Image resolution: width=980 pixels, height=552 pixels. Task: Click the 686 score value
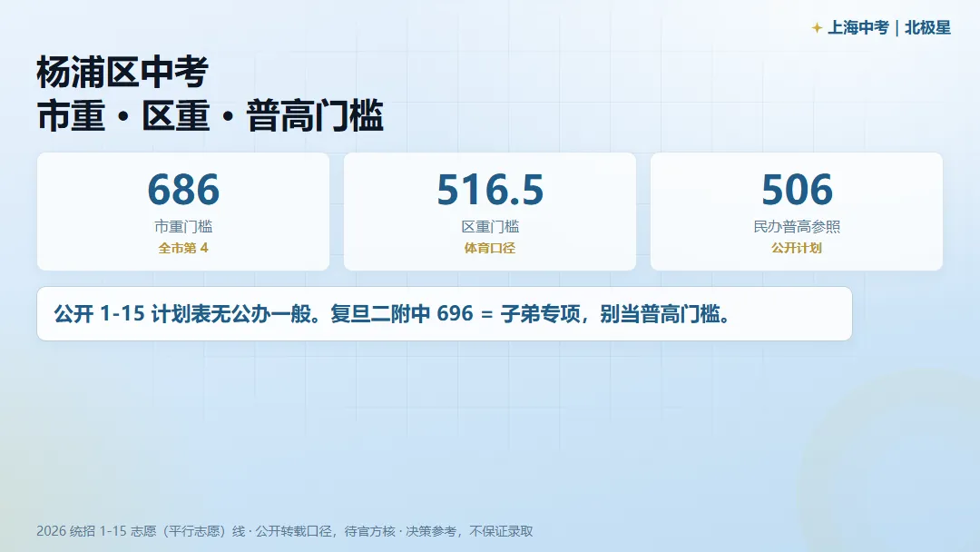(x=183, y=190)
